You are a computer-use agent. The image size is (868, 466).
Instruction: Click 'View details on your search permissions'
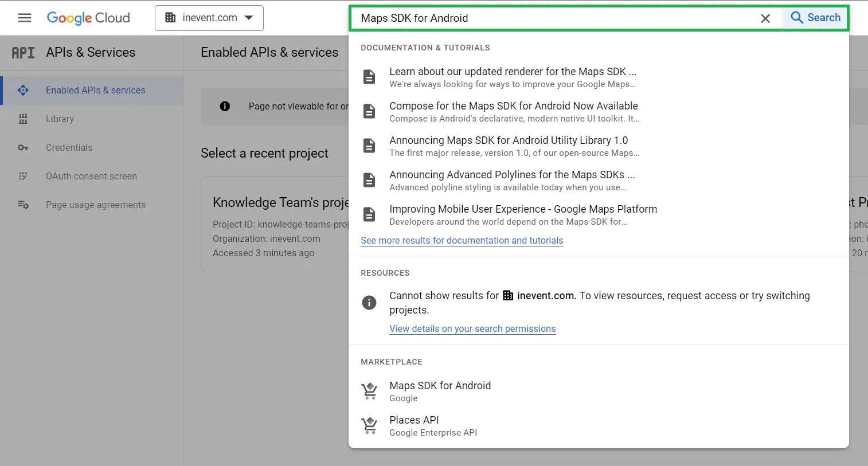tap(472, 328)
